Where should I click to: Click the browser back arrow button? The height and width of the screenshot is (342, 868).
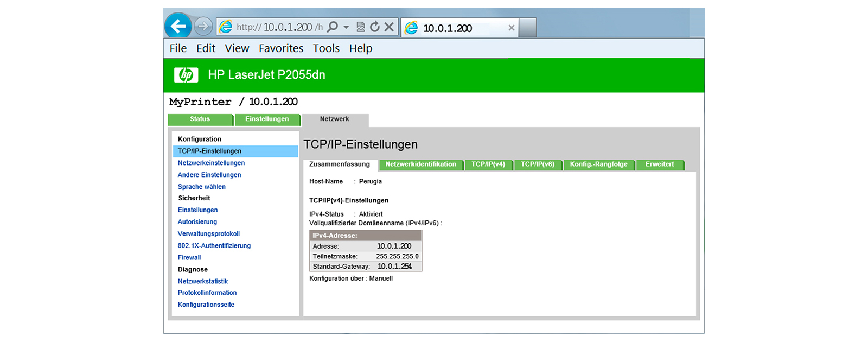pos(178,26)
